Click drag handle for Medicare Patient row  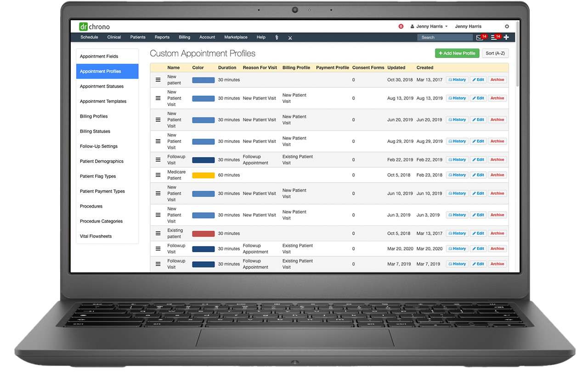coord(158,175)
